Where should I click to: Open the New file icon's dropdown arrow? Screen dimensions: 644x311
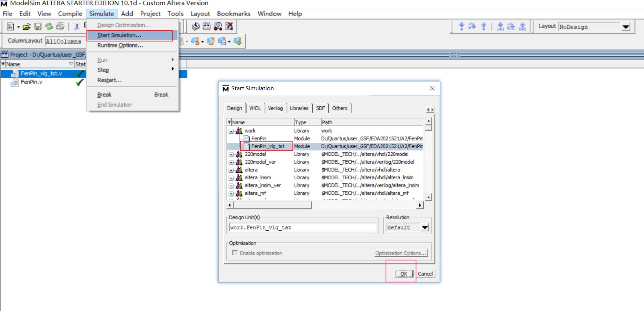click(18, 27)
